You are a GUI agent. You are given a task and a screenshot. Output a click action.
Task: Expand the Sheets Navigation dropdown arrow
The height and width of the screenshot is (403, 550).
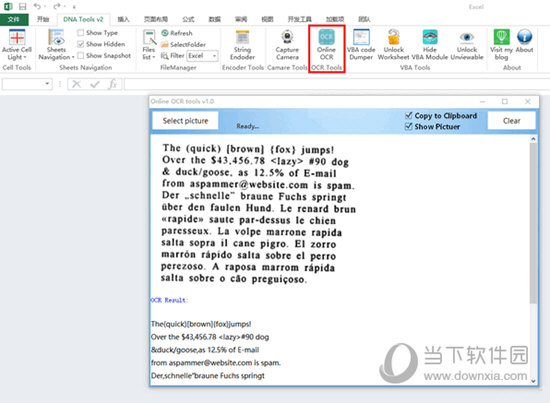[x=73, y=57]
